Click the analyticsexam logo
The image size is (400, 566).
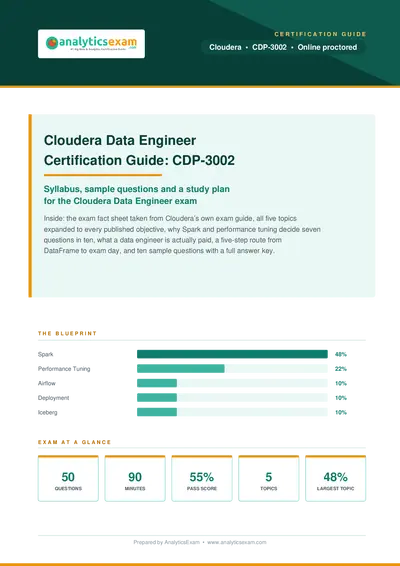tap(91, 44)
